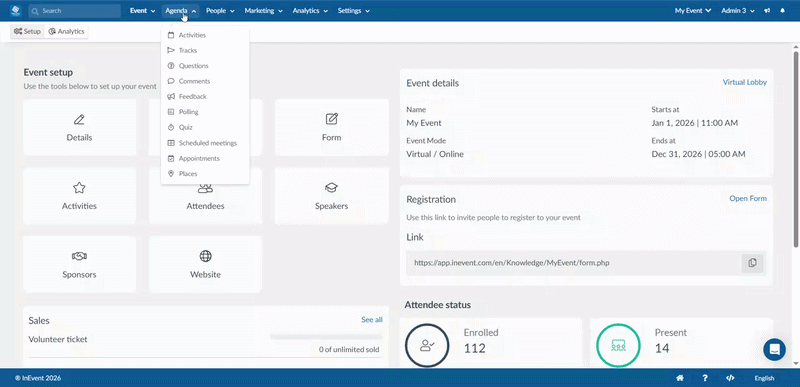Click the Present attendee circle icon
Image resolution: width=800 pixels, height=387 pixels.
tap(618, 345)
